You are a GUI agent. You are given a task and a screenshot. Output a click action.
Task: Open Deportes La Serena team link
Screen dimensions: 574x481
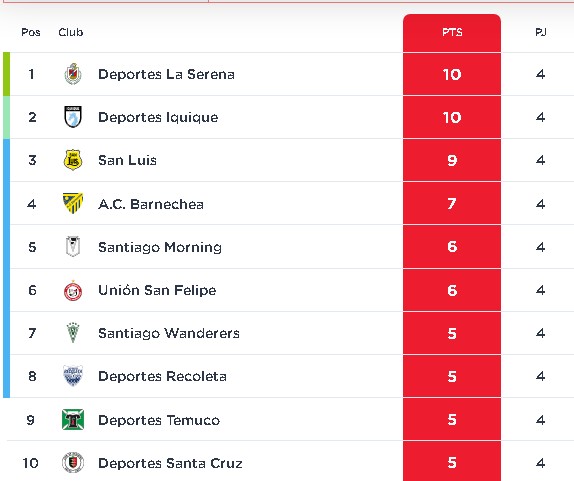(x=166, y=74)
